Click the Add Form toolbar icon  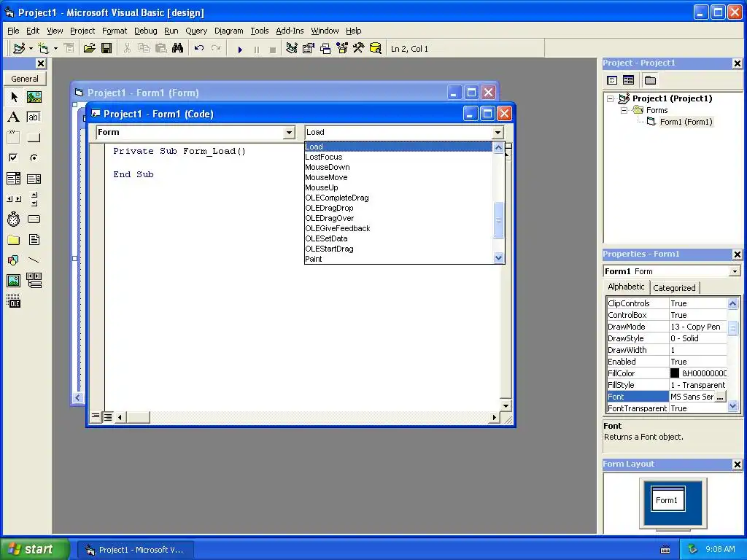click(43, 49)
